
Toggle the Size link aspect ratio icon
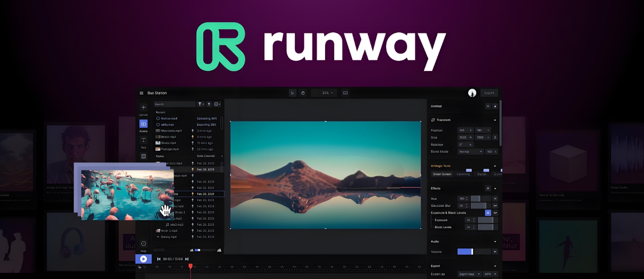point(495,137)
